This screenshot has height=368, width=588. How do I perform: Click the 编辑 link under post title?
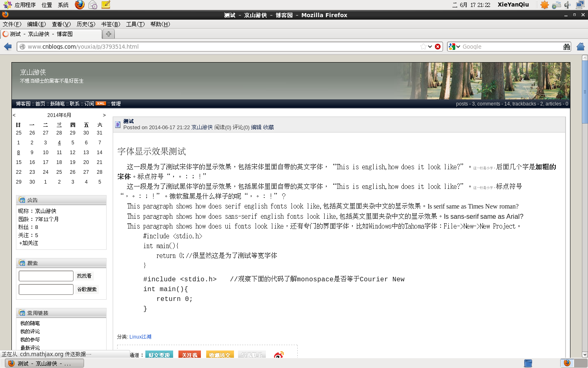click(256, 128)
